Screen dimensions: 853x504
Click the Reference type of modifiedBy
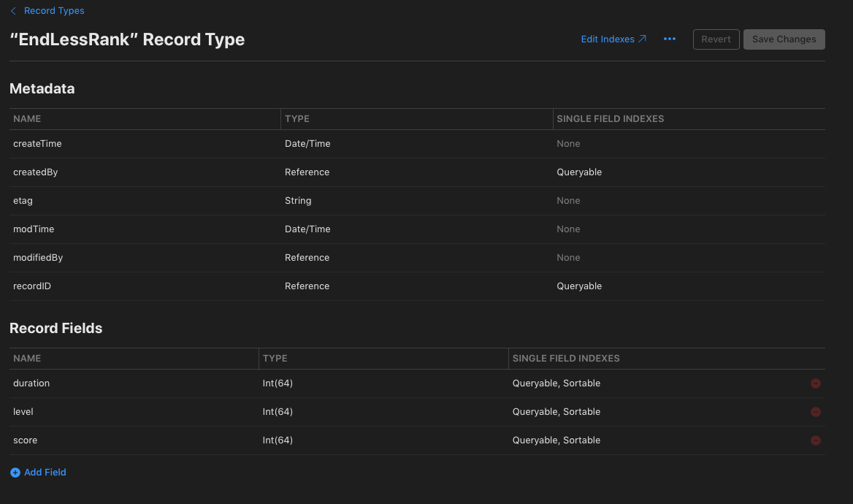point(307,257)
